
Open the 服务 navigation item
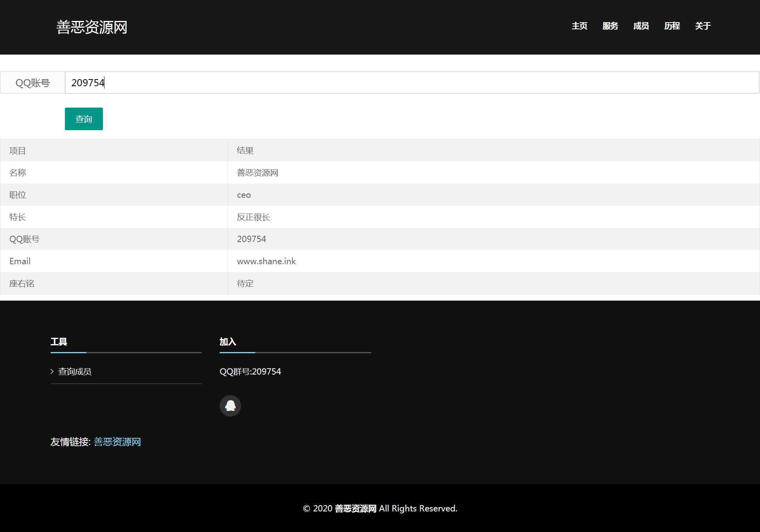coord(610,26)
